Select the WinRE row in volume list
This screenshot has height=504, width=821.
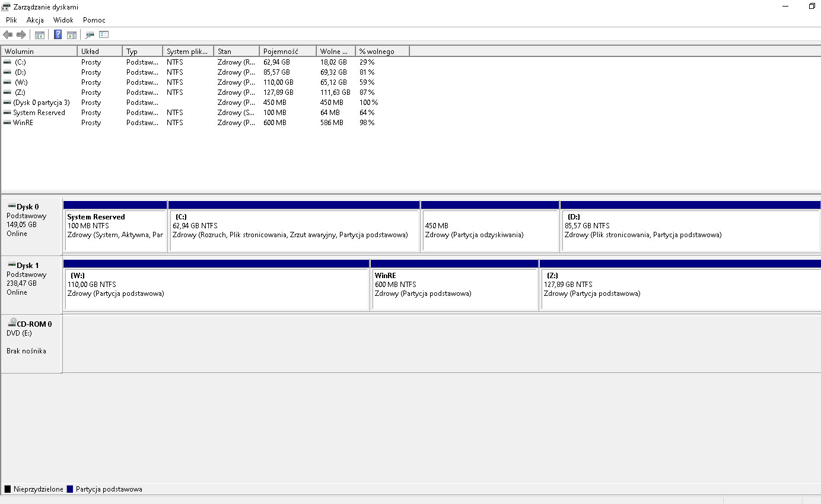click(x=205, y=123)
